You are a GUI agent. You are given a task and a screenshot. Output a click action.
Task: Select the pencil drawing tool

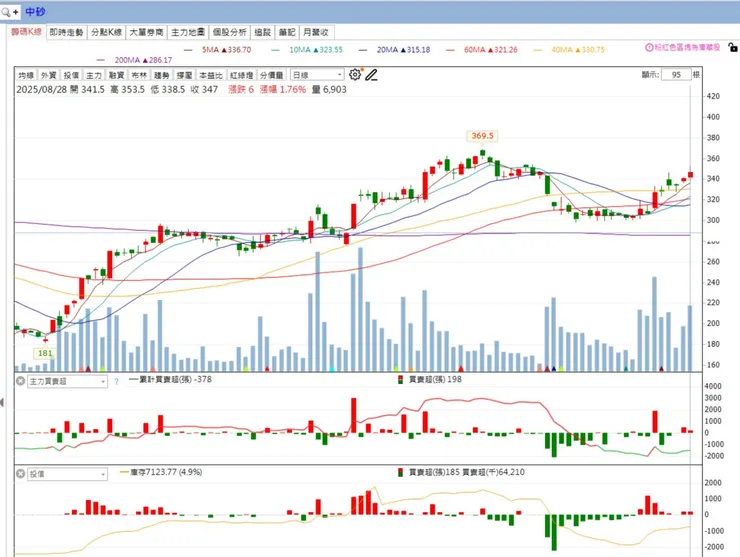(371, 75)
